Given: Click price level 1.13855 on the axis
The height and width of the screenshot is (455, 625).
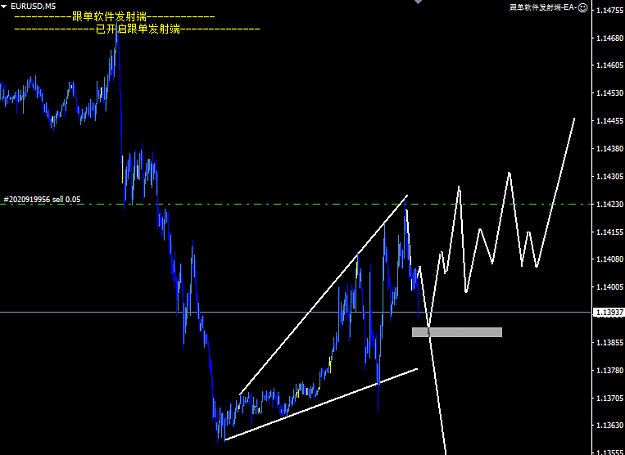Looking at the screenshot, I should pos(609,343).
